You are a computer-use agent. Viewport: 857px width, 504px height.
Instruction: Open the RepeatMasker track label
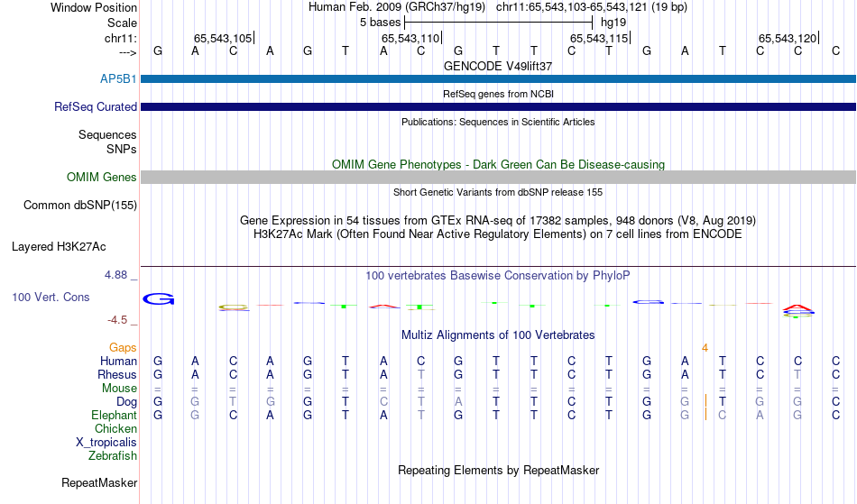tap(99, 482)
